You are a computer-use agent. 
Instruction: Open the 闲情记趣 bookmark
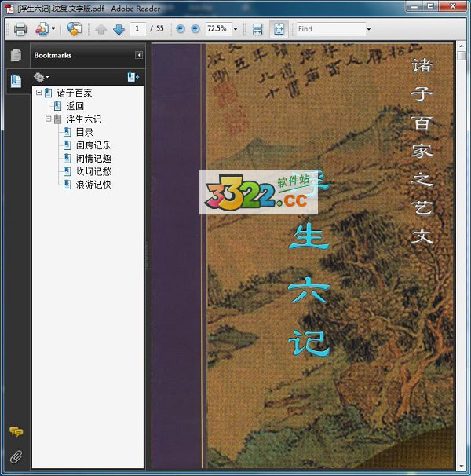point(93,158)
